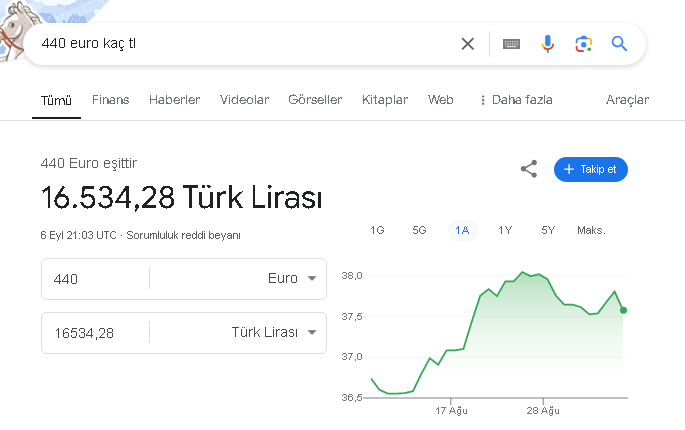Image resolution: width=685 pixels, height=430 pixels.
Task: Open the on-screen keyboard input tool
Action: 511,44
